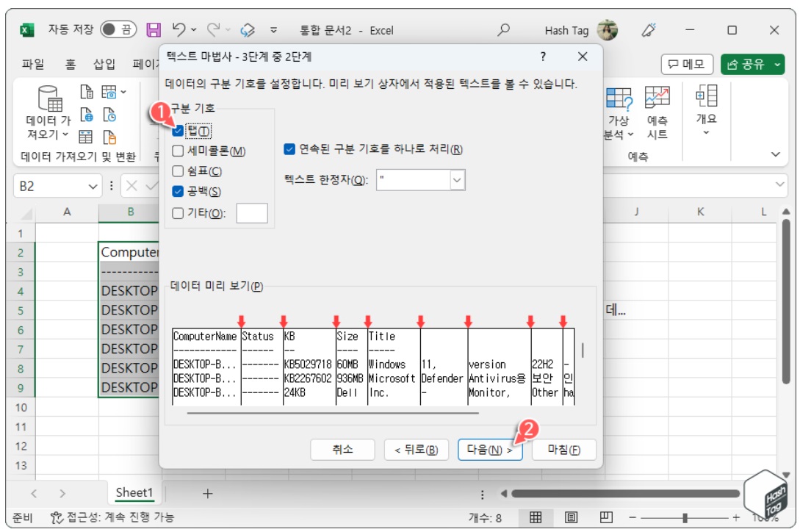Uncheck the 탭(T) delimiter checkbox
This screenshot has height=532, width=800.
click(x=178, y=131)
